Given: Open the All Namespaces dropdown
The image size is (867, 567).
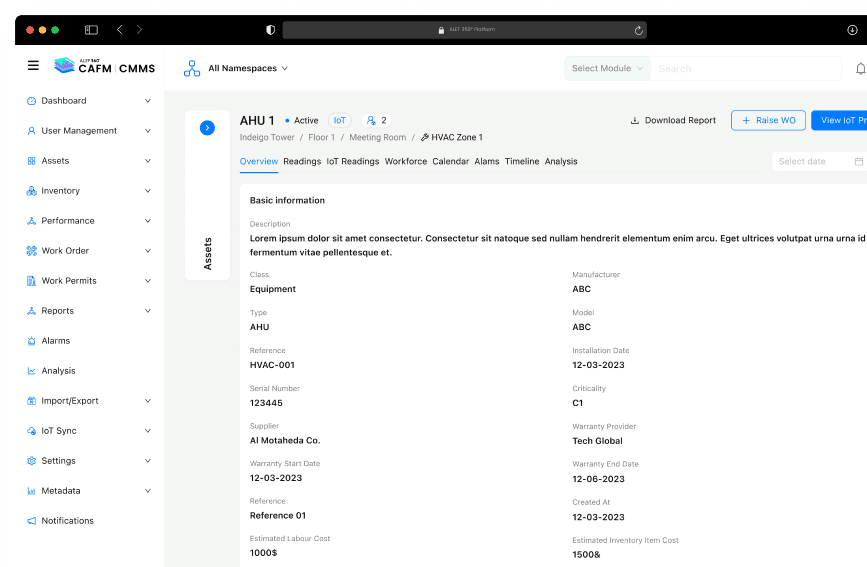Looking at the screenshot, I should coord(247,69).
